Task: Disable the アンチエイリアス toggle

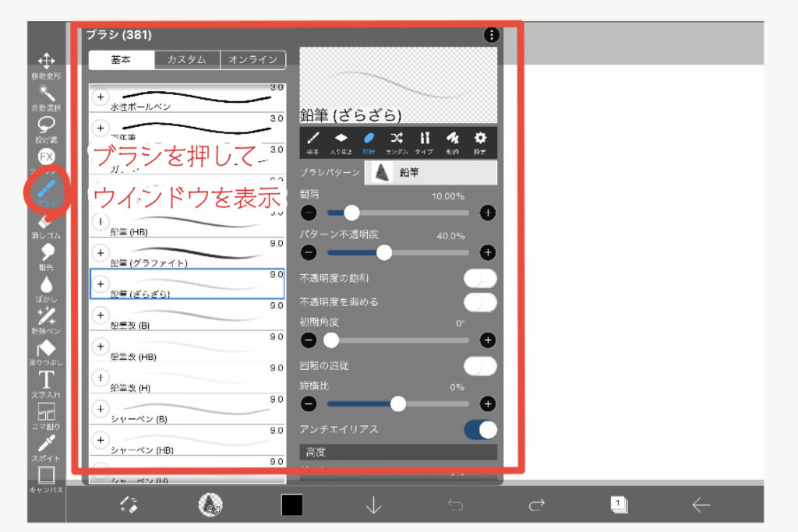Action: click(x=482, y=429)
